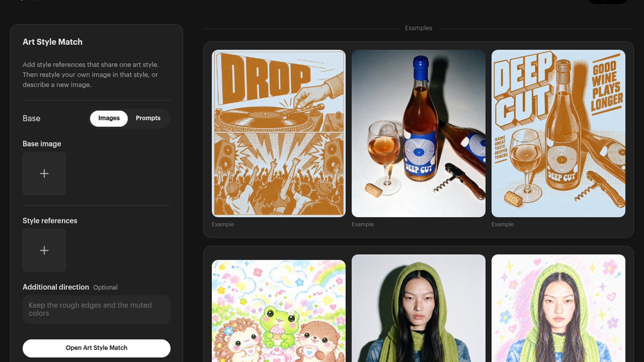
Task: Click the Base image label
Action: 42,144
